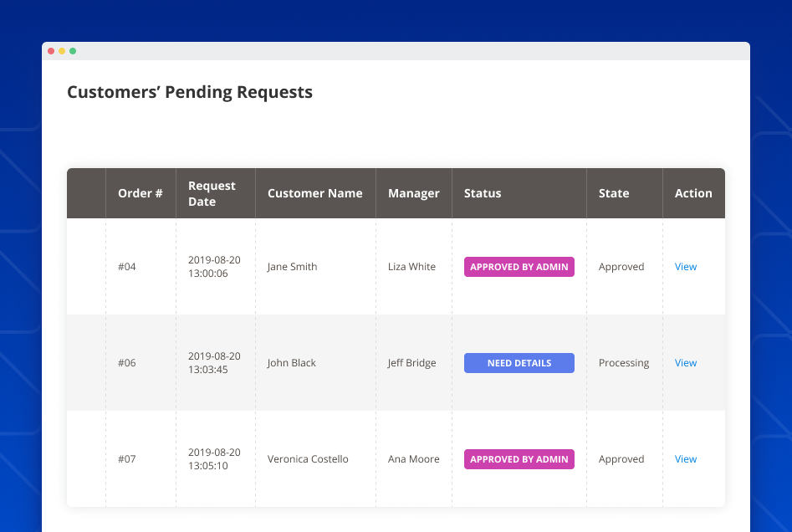Viewport: 792px width, 532px height.
Task: Sort by the 'Request Date' column header
Action: point(212,192)
